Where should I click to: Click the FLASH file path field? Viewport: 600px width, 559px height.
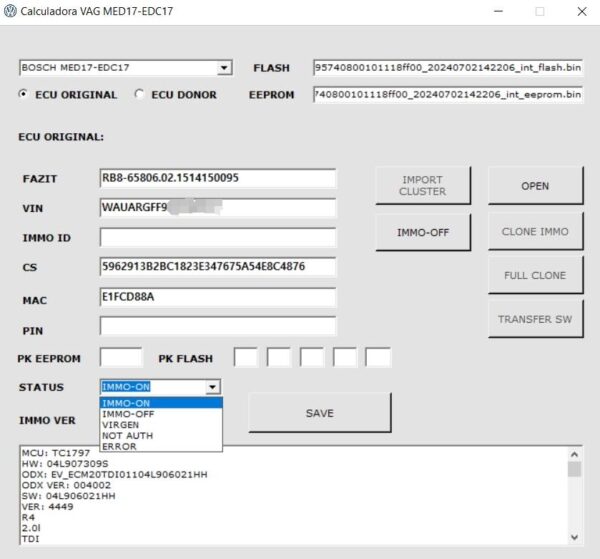click(x=448, y=68)
